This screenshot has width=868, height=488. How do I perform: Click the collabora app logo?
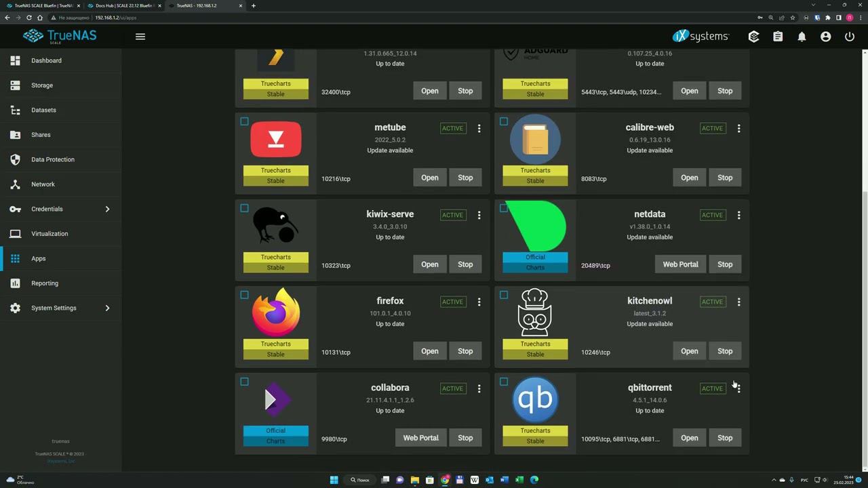coord(276,400)
